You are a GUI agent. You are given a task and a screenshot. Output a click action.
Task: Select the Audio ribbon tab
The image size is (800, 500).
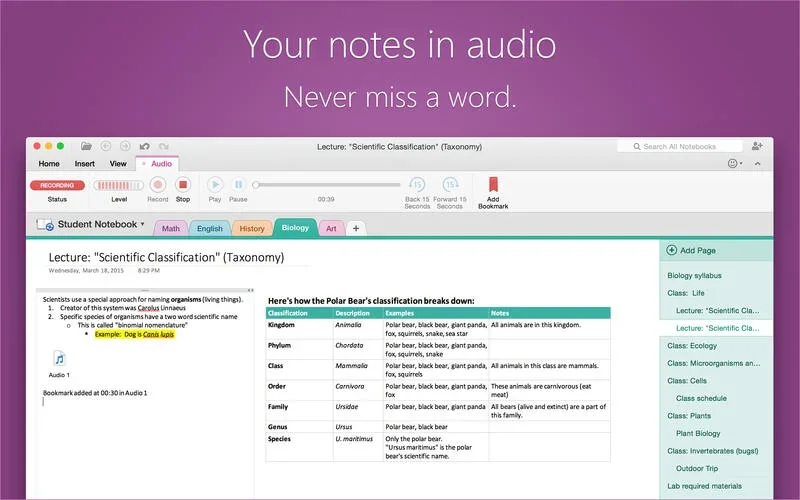point(157,164)
